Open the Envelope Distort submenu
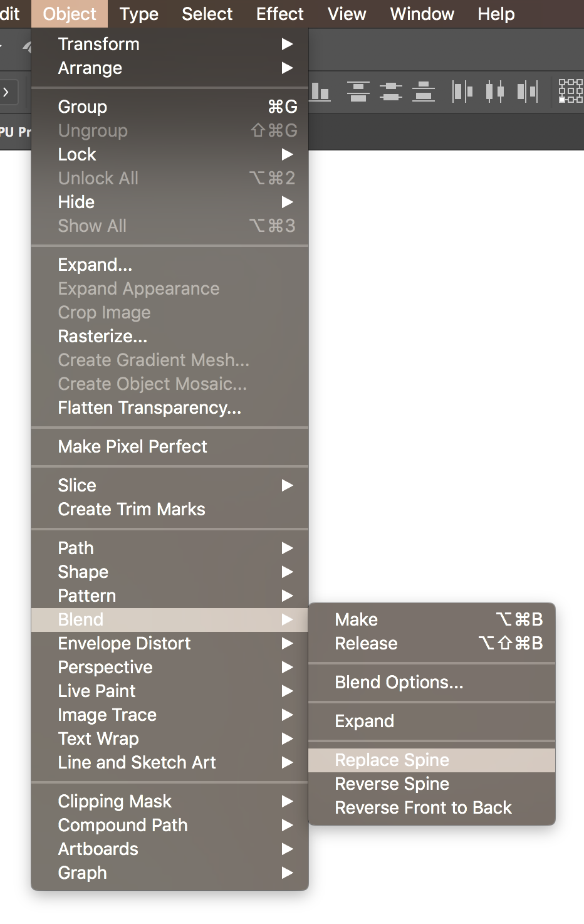 170,643
